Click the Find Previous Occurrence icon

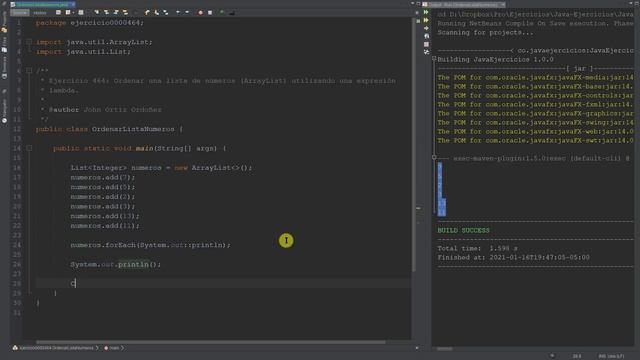pos(107,13)
